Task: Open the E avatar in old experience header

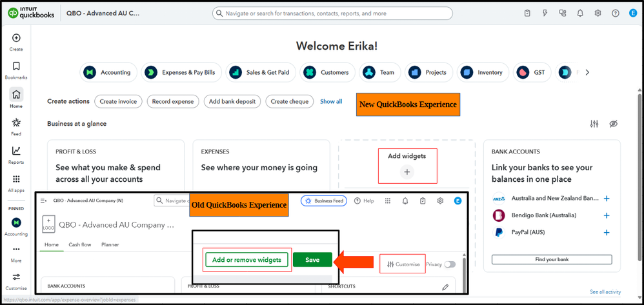Action: point(458,201)
